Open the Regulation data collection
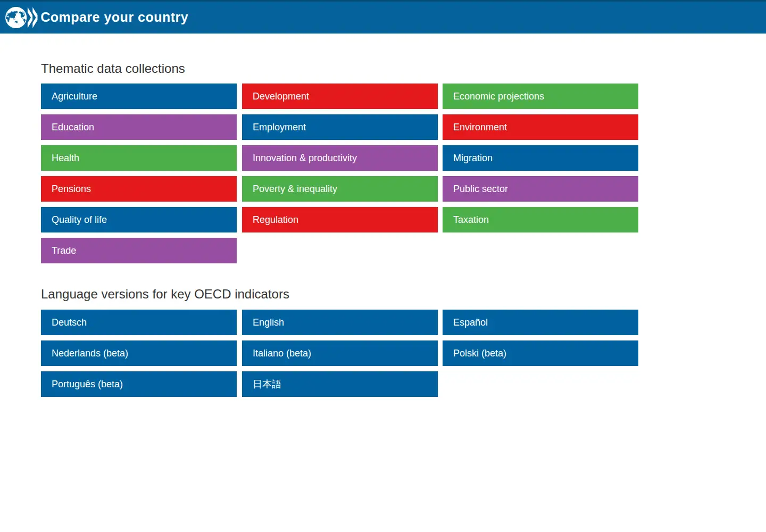 pos(340,220)
